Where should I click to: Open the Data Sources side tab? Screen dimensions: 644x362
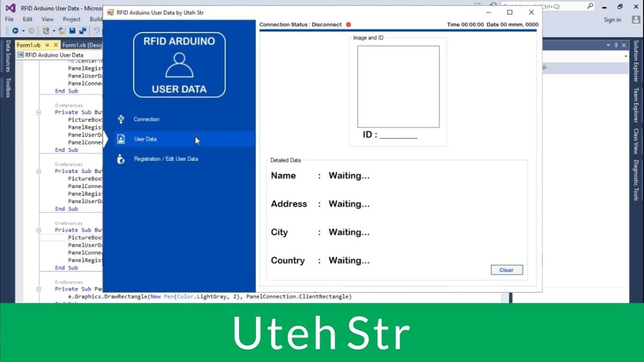tap(8, 56)
